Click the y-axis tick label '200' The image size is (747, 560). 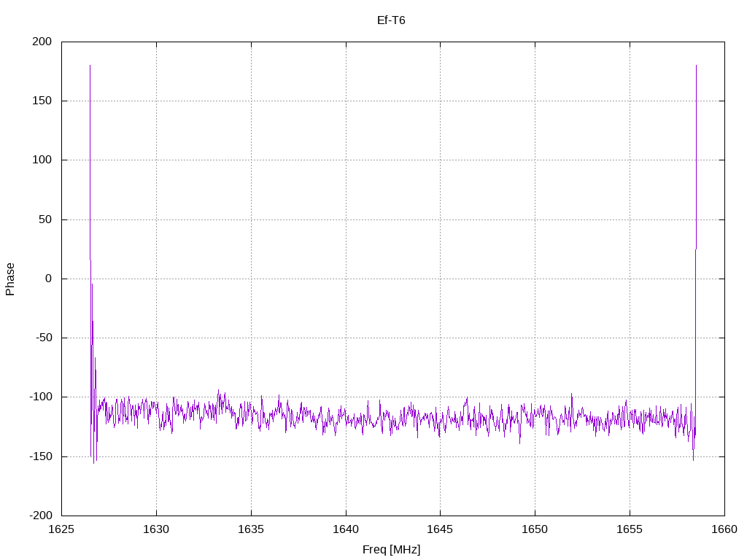pyautogui.click(x=42, y=42)
